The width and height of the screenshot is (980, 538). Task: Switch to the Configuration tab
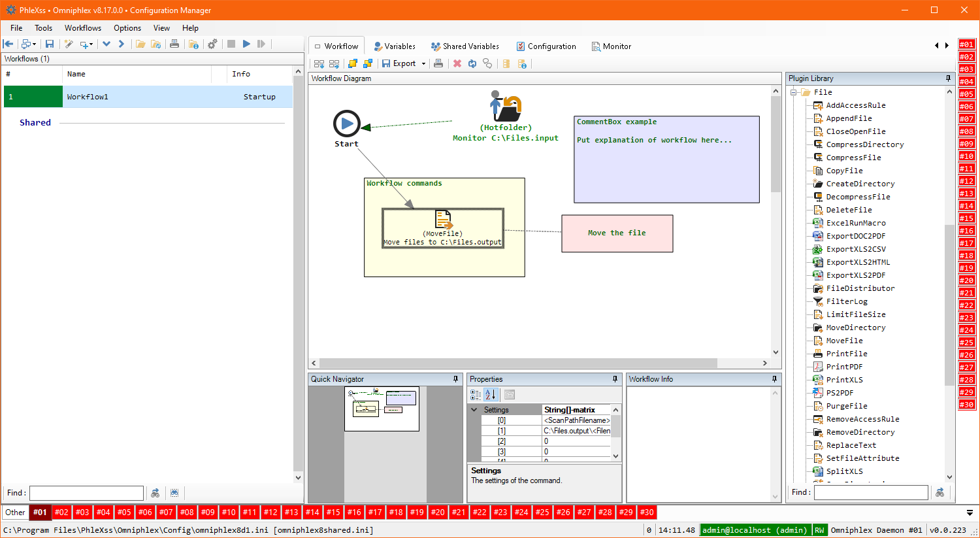(x=546, y=46)
